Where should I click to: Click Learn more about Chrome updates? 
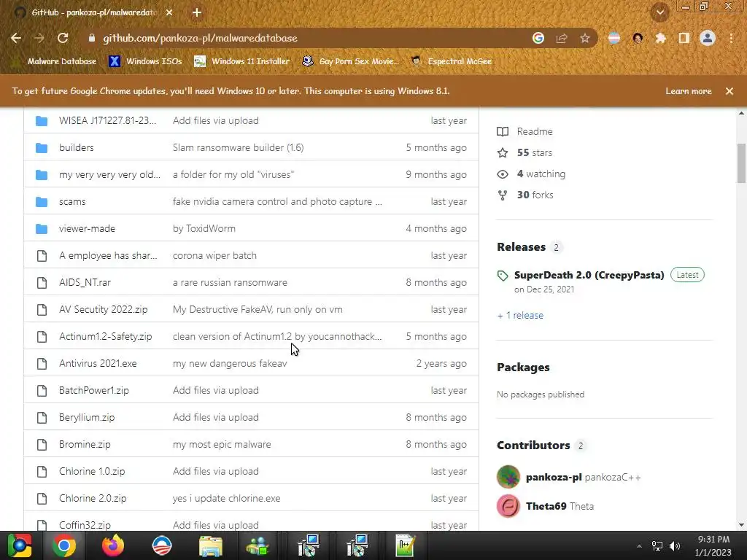click(x=689, y=91)
